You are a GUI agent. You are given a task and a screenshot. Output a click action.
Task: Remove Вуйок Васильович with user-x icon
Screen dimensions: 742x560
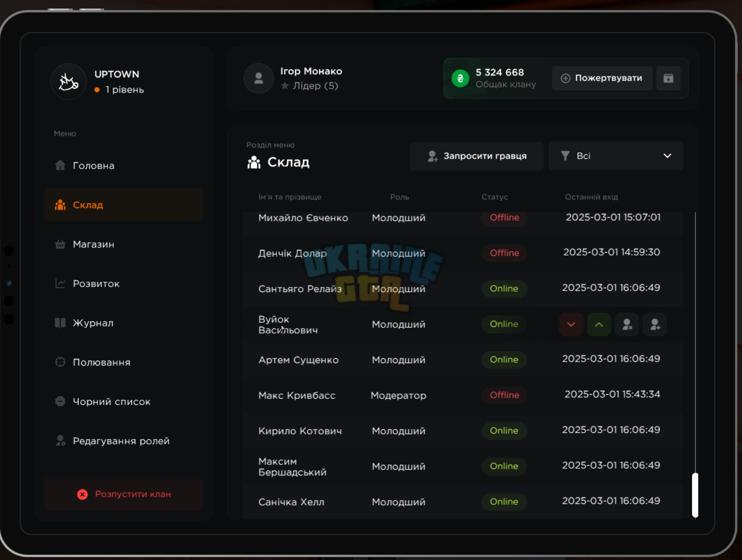pyautogui.click(x=627, y=324)
